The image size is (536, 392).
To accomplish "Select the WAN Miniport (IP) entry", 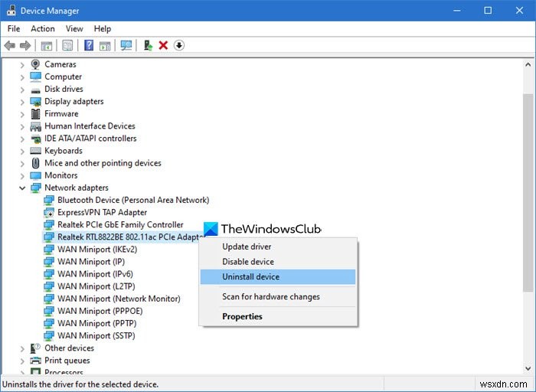I will [91, 262].
